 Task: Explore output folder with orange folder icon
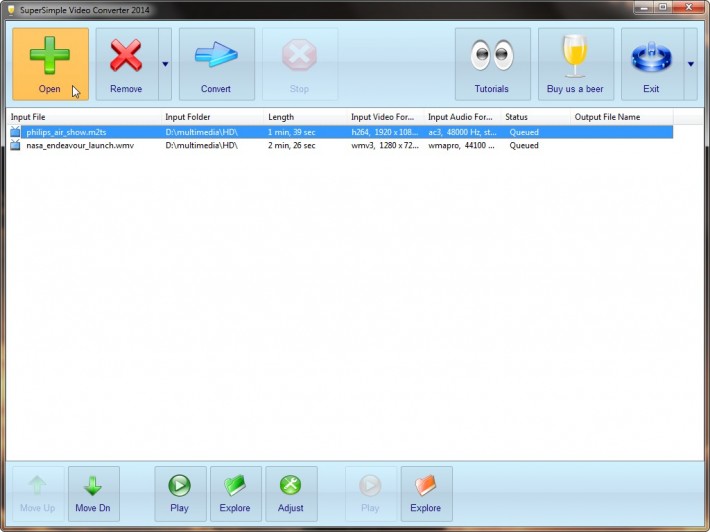[x=427, y=494]
